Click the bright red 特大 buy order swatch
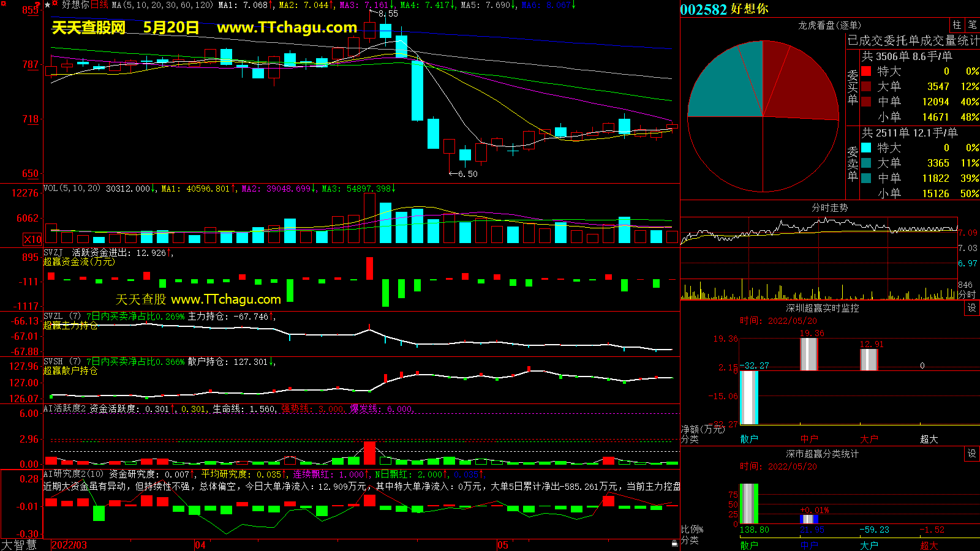This screenshot has width=980, height=551. point(866,71)
